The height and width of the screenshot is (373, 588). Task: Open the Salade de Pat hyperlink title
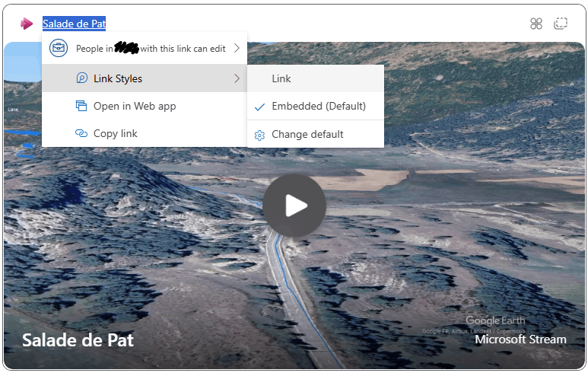[74, 24]
